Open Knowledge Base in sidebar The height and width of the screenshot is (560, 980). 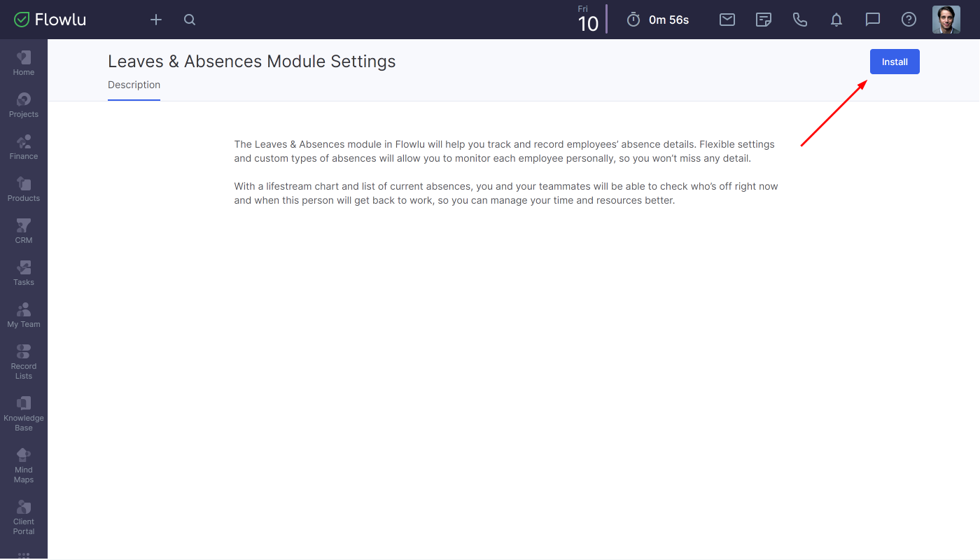tap(24, 414)
